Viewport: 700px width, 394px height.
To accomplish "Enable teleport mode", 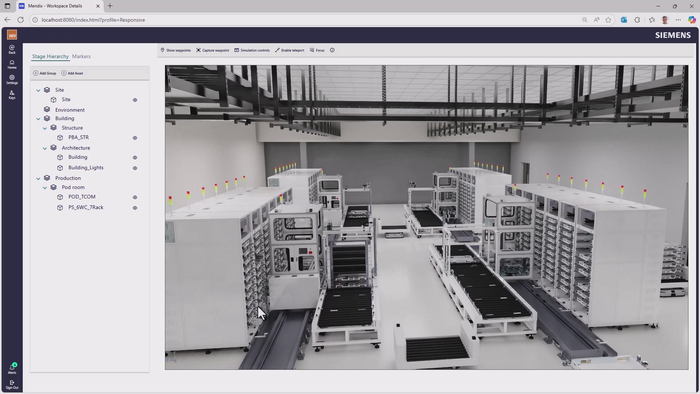I will pyautogui.click(x=289, y=50).
